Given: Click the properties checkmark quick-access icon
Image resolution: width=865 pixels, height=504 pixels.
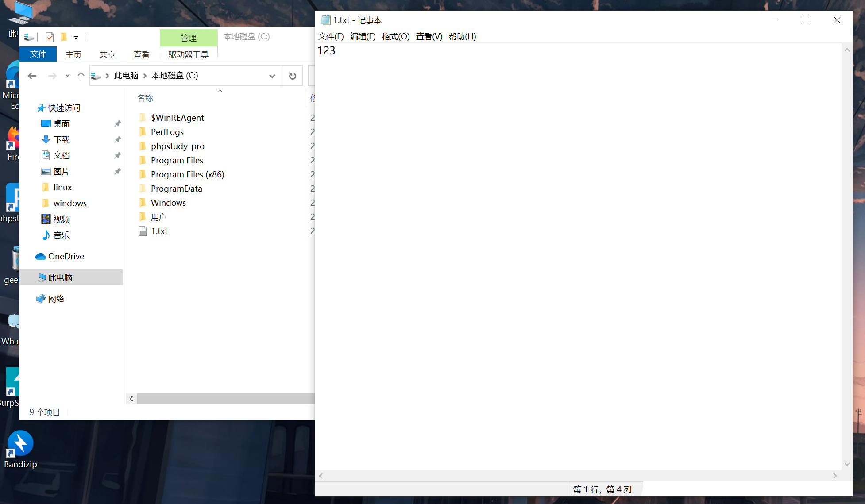Looking at the screenshot, I should pyautogui.click(x=50, y=37).
